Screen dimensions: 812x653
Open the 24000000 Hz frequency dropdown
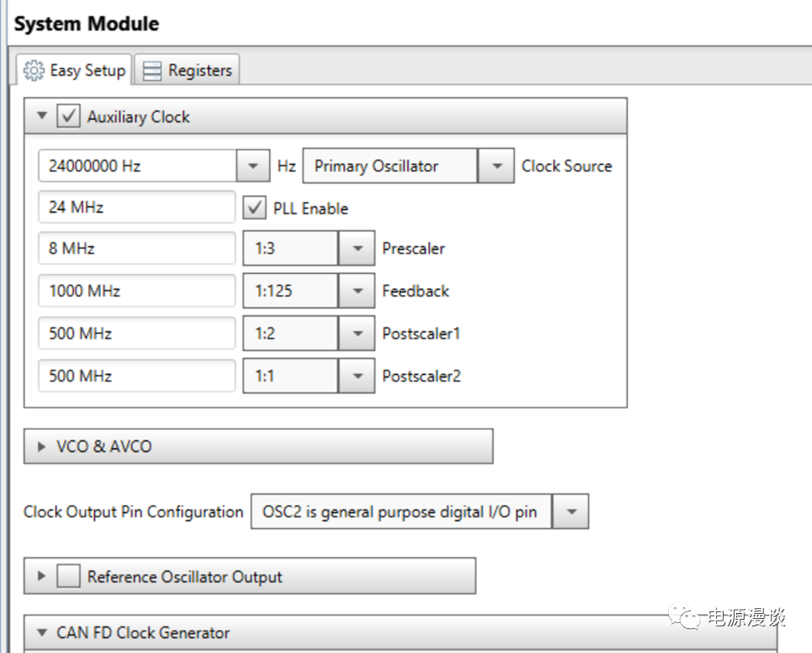[x=252, y=166]
